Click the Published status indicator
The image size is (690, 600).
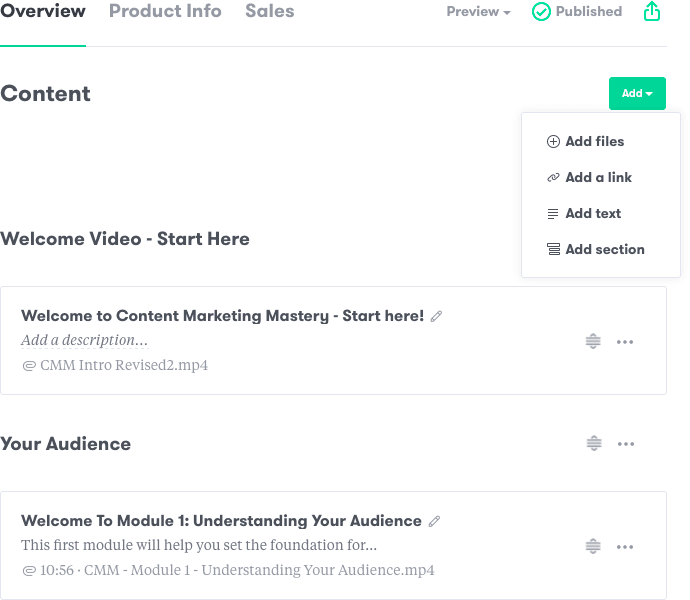pos(577,11)
